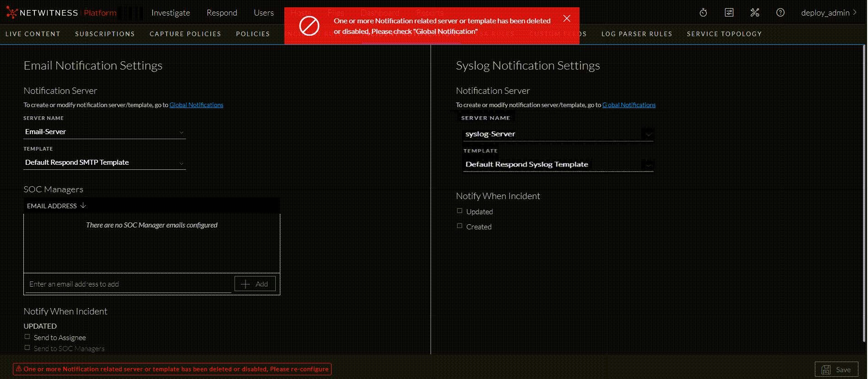
Task: Click the NetWitness Platform logo
Action: (x=61, y=13)
